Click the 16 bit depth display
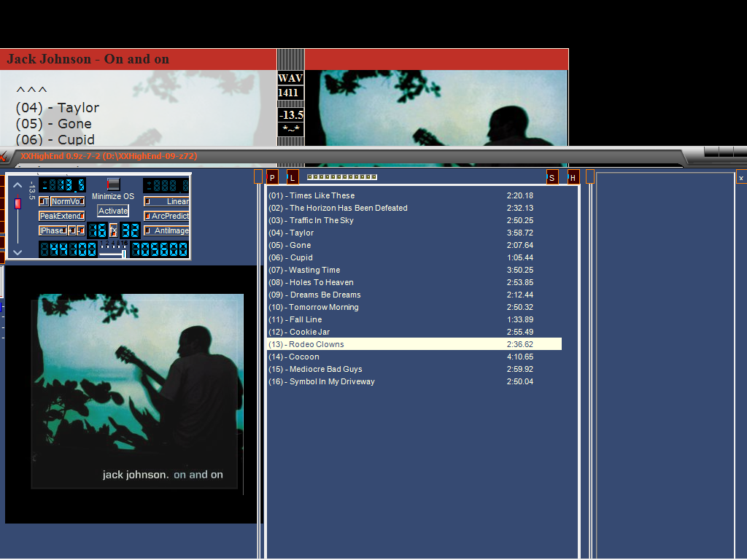 coord(97,230)
